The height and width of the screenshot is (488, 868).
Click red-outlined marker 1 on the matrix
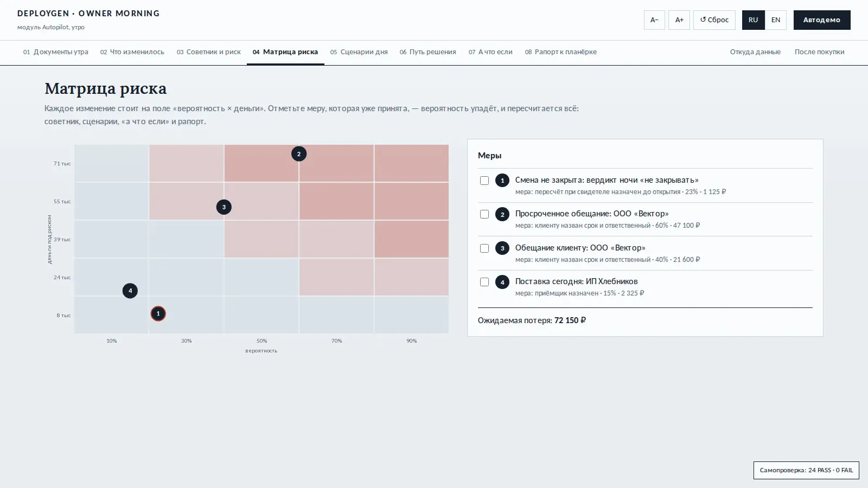[x=158, y=313]
